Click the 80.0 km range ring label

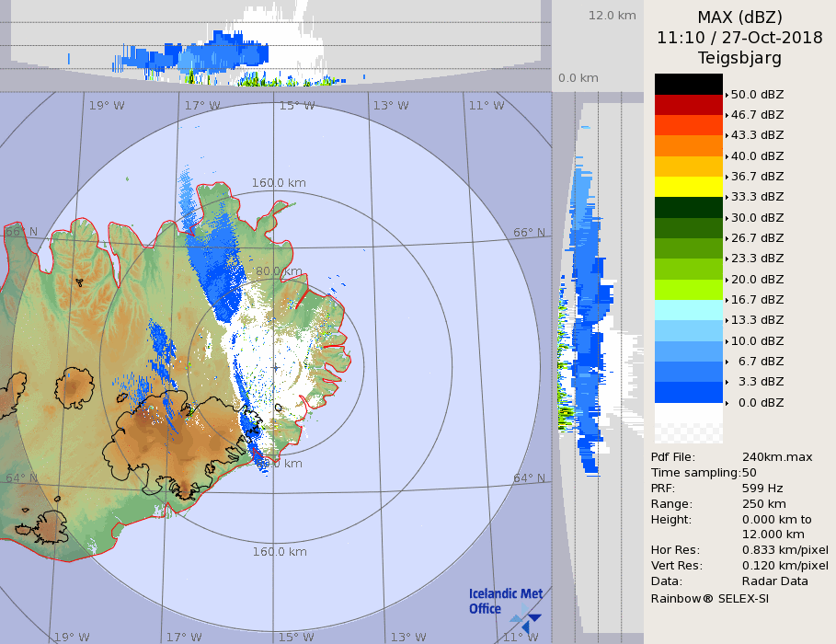pyautogui.click(x=278, y=271)
